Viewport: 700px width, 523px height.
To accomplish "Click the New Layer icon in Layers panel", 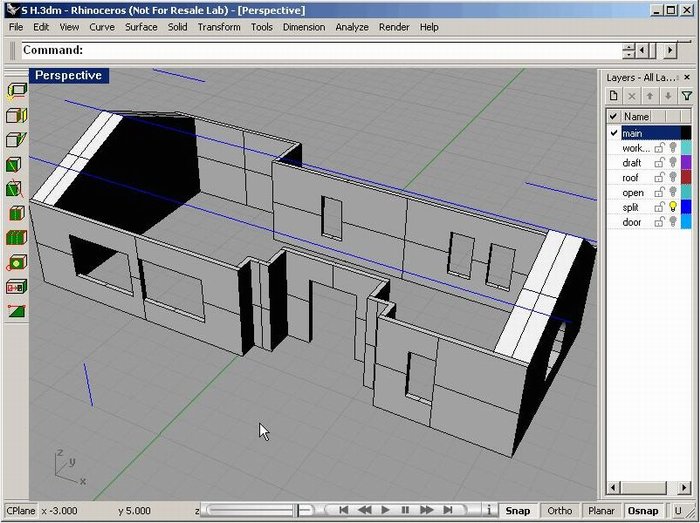I will [615, 95].
